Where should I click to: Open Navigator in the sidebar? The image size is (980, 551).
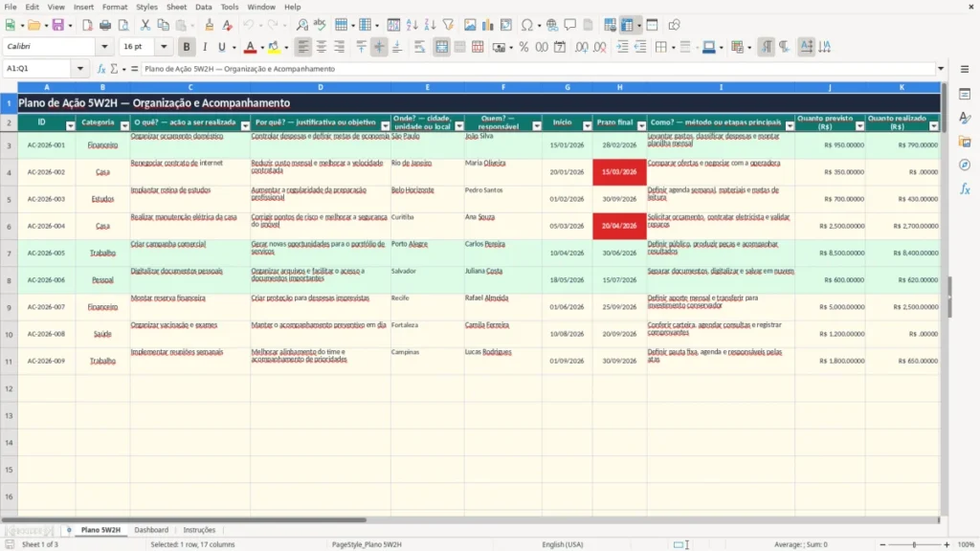tap(965, 165)
